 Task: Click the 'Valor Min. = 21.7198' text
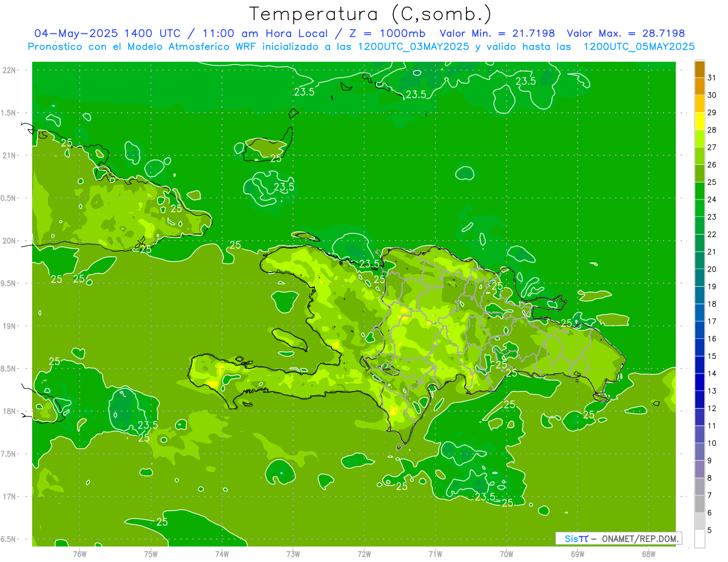pos(497,33)
